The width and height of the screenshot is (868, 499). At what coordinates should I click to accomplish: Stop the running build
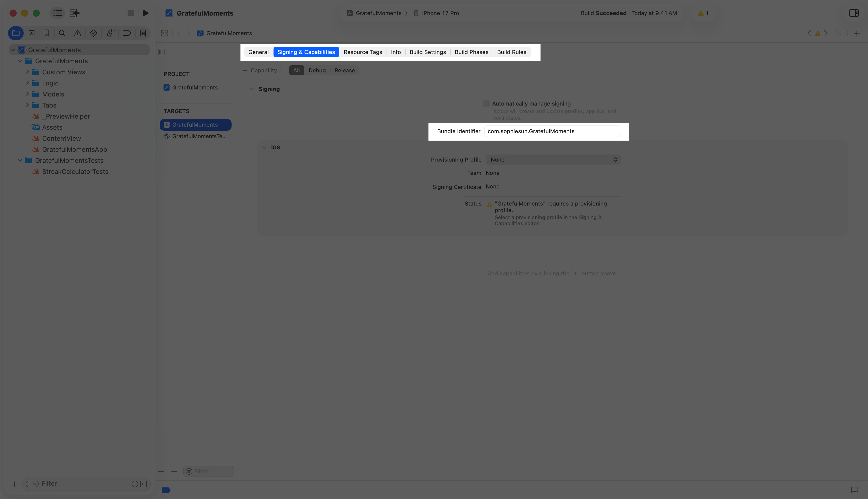click(x=131, y=13)
